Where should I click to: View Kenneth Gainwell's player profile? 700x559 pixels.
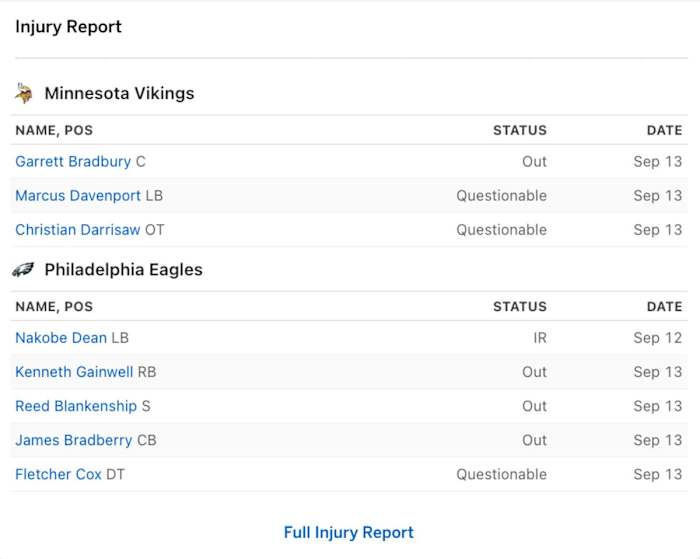[74, 372]
